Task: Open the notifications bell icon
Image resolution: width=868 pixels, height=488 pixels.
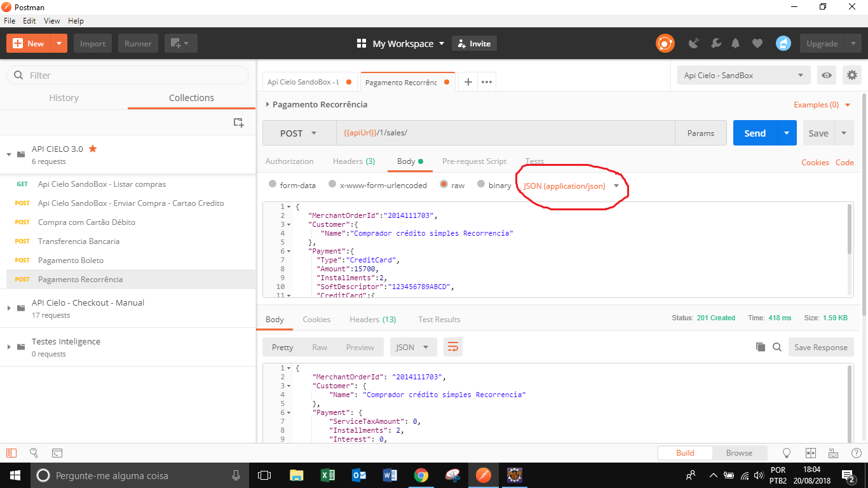Action: coord(736,43)
